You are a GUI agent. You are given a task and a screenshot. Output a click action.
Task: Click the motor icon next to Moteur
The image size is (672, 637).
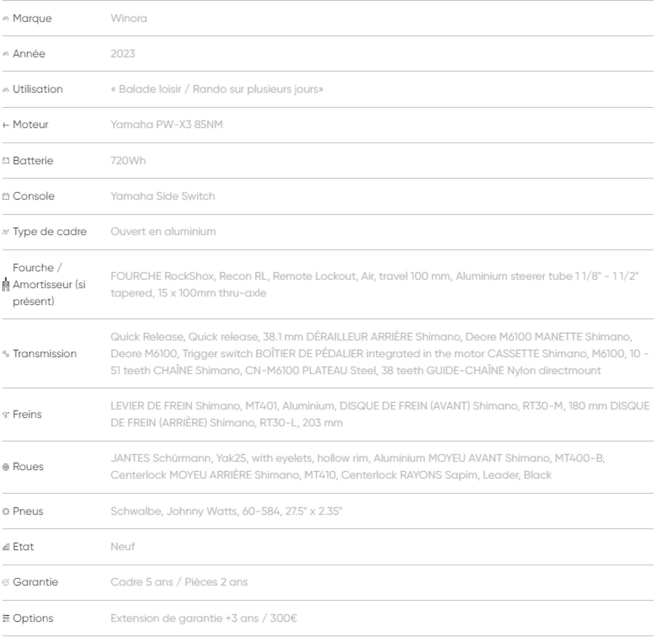coord(6,125)
